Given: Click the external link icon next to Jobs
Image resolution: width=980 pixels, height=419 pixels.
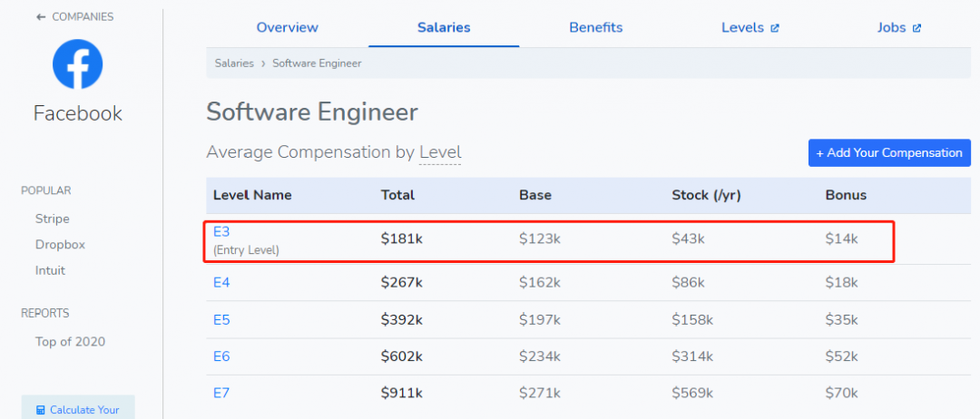Looking at the screenshot, I should click(x=916, y=28).
